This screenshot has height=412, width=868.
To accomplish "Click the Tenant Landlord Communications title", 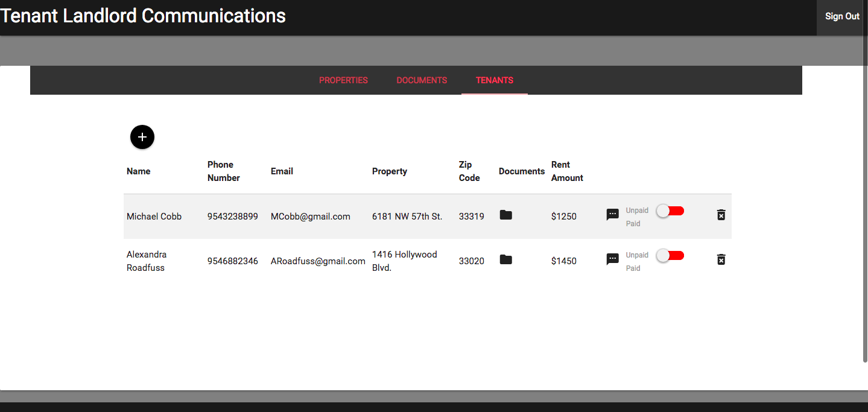I will click(143, 16).
